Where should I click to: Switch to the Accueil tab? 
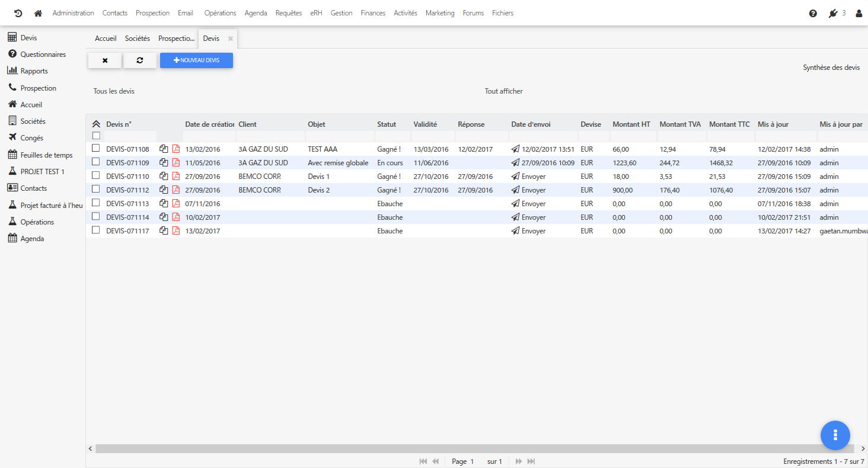pos(106,39)
